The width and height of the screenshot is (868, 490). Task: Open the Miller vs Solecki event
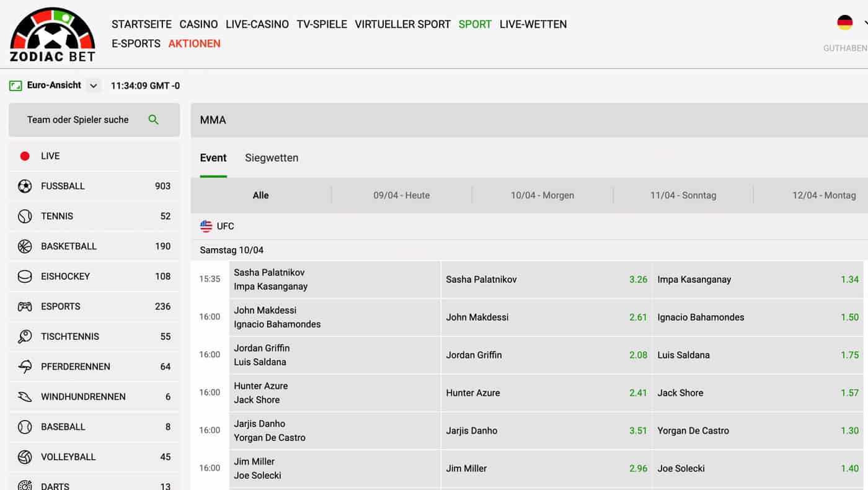(335, 469)
